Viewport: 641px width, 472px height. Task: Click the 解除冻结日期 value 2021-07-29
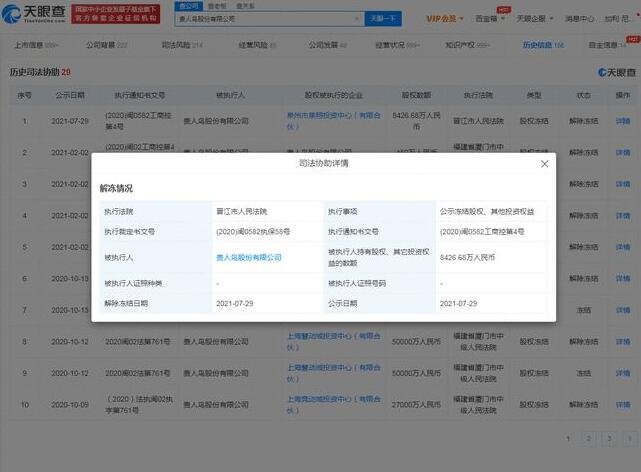pyautogui.click(x=235, y=304)
